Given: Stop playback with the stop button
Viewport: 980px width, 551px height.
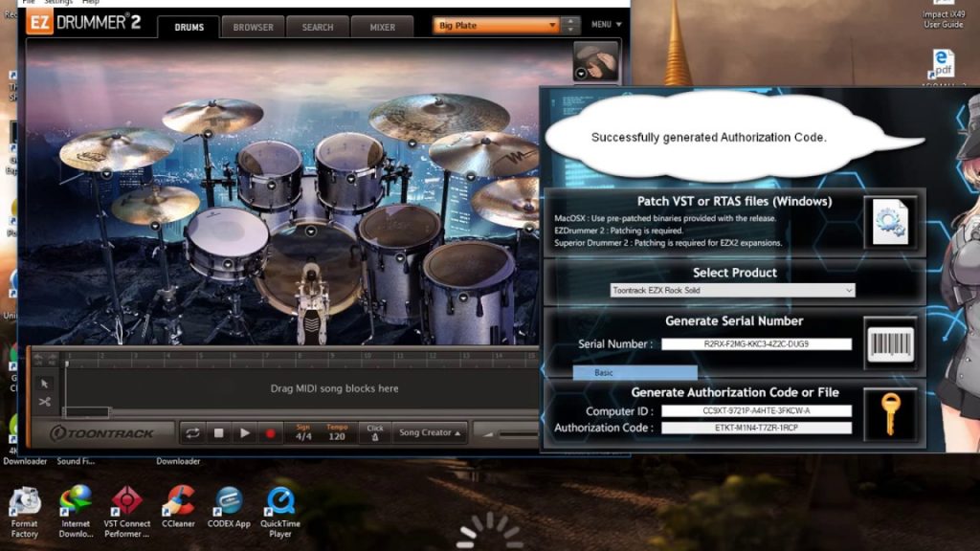Looking at the screenshot, I should click(219, 433).
